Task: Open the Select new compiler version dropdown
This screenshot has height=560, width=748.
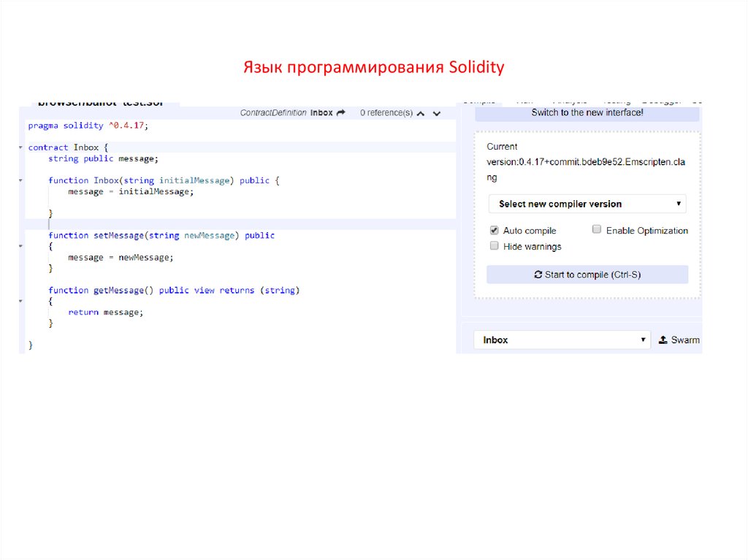Action: [x=587, y=204]
